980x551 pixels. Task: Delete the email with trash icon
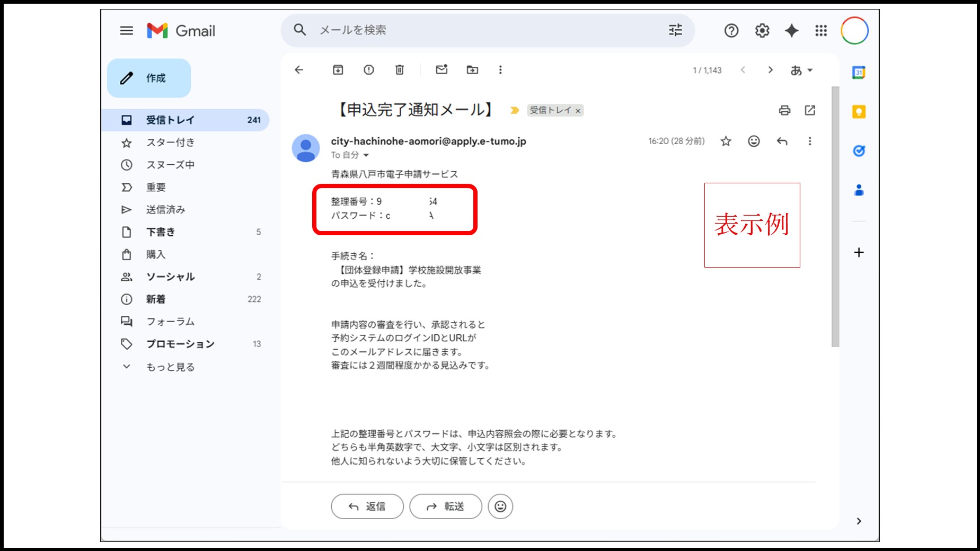399,69
